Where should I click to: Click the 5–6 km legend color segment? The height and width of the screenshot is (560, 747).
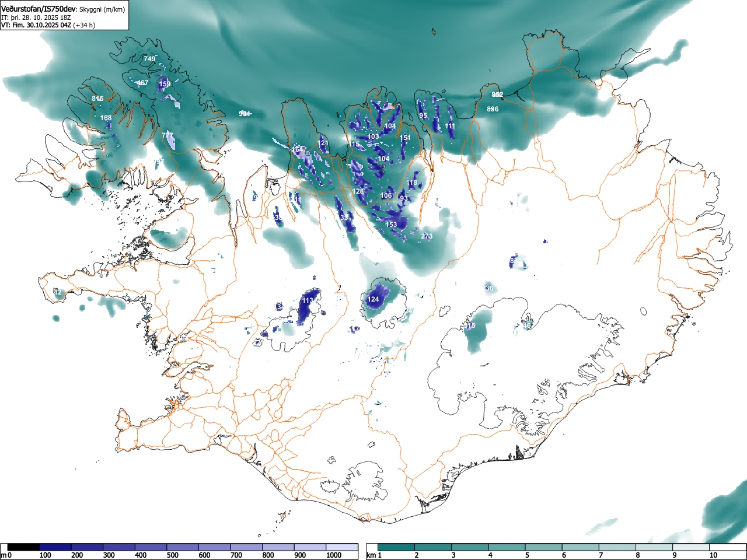click(x=543, y=547)
